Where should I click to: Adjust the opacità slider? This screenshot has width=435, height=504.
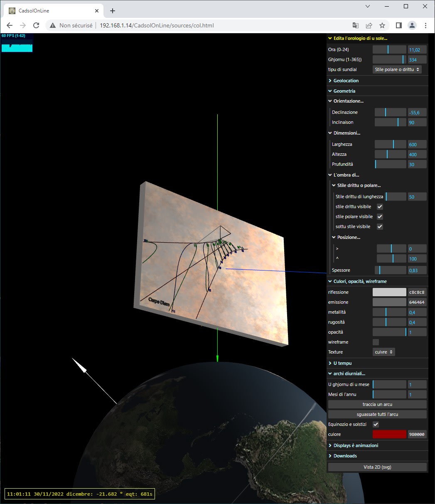pyautogui.click(x=389, y=332)
